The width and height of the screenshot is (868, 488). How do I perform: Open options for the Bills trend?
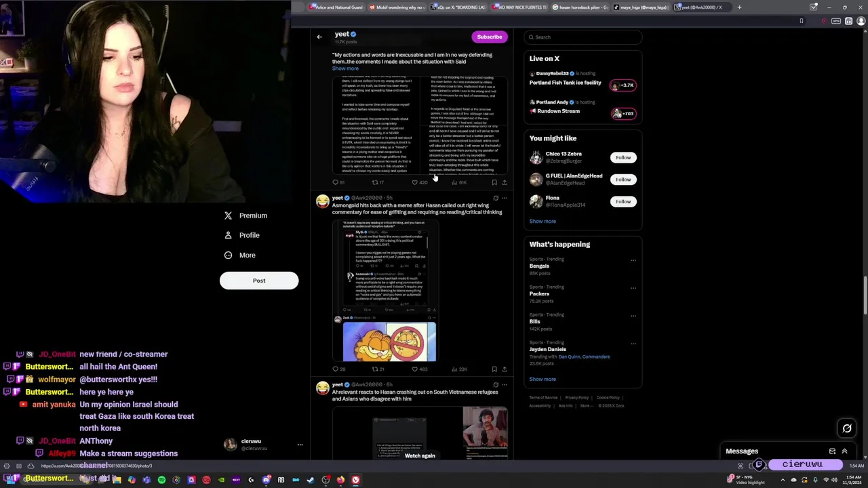click(633, 316)
